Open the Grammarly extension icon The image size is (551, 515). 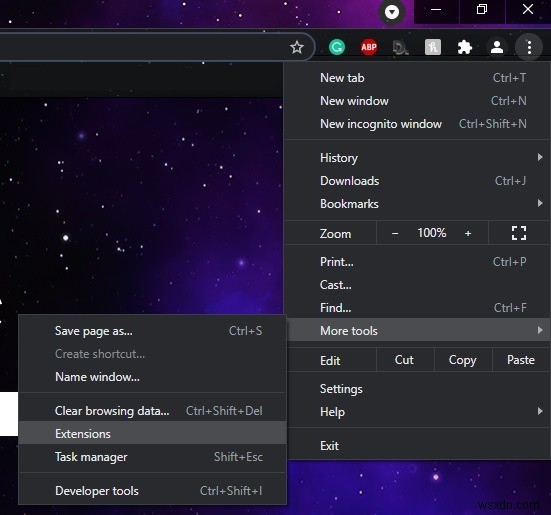337,47
